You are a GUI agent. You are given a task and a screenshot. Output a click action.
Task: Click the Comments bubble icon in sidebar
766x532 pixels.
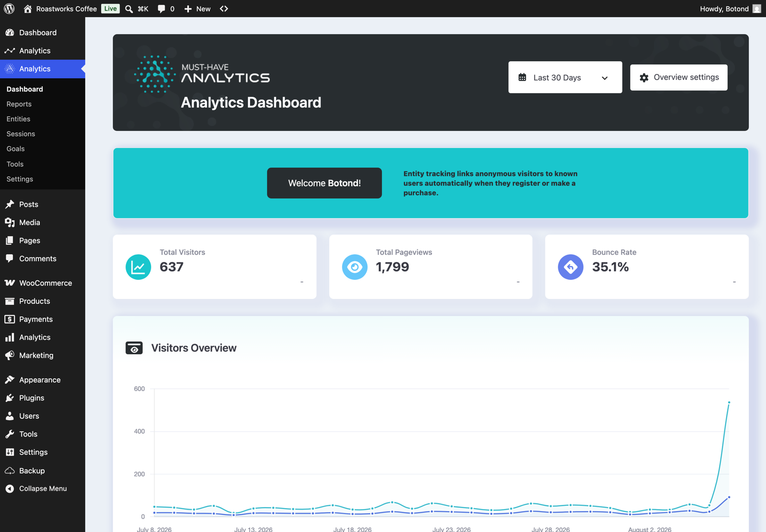coord(10,259)
